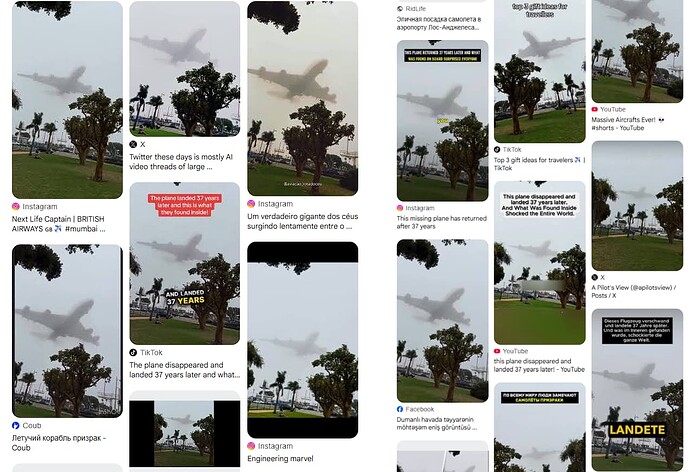Open 'top 3 gift ideas for travelers' thumbnail
690x472 pixels.
(540, 71)
